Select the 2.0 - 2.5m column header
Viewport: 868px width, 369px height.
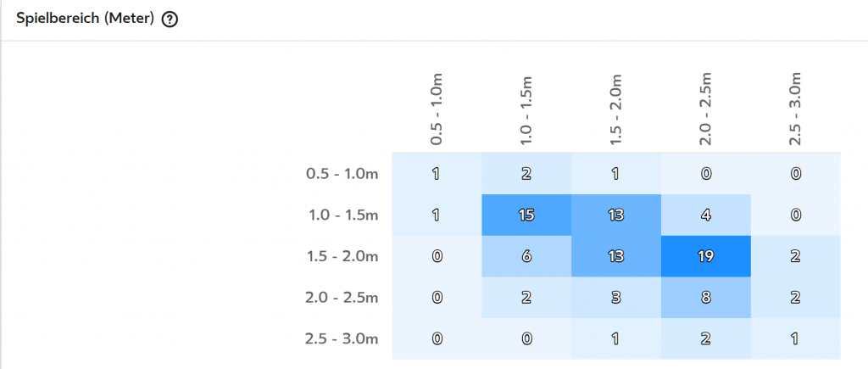click(x=706, y=109)
